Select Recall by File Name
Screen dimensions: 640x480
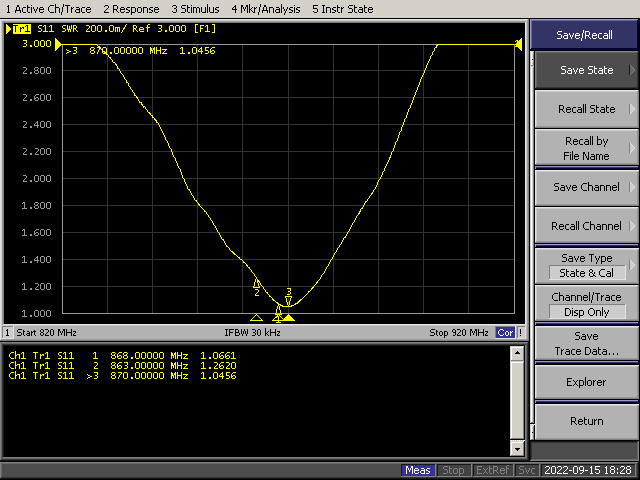point(586,148)
